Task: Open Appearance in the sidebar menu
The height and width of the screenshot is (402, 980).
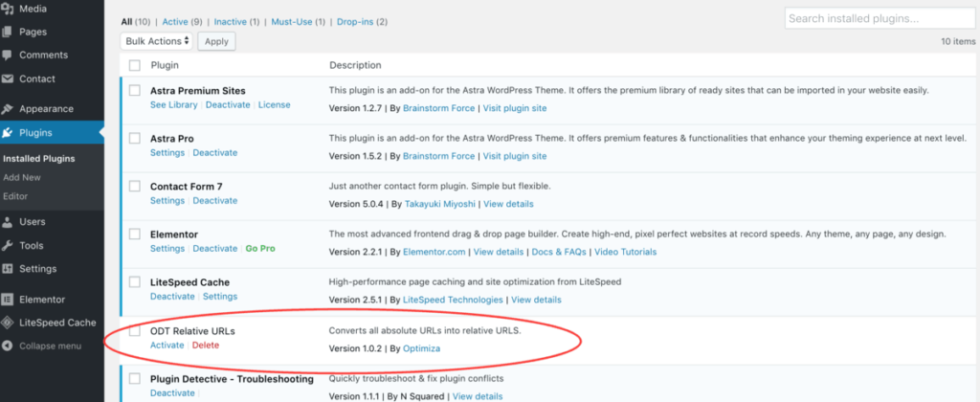Action: pos(46,109)
